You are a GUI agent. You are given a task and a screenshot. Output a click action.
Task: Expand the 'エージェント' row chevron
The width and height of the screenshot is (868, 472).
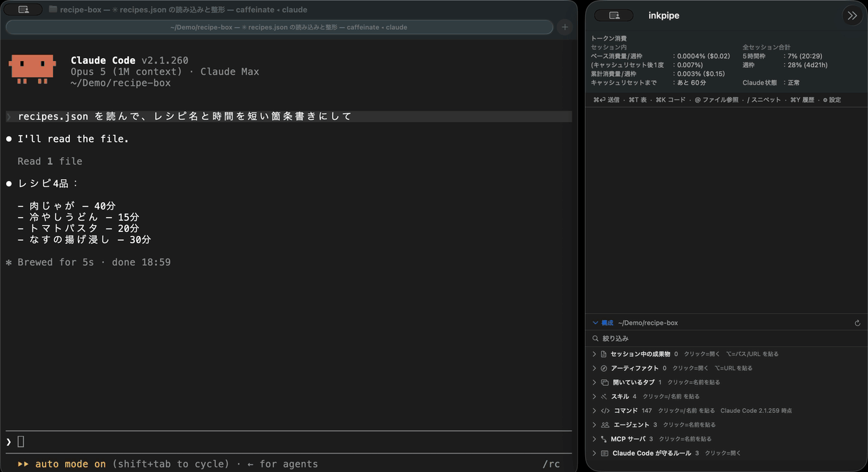(595, 425)
